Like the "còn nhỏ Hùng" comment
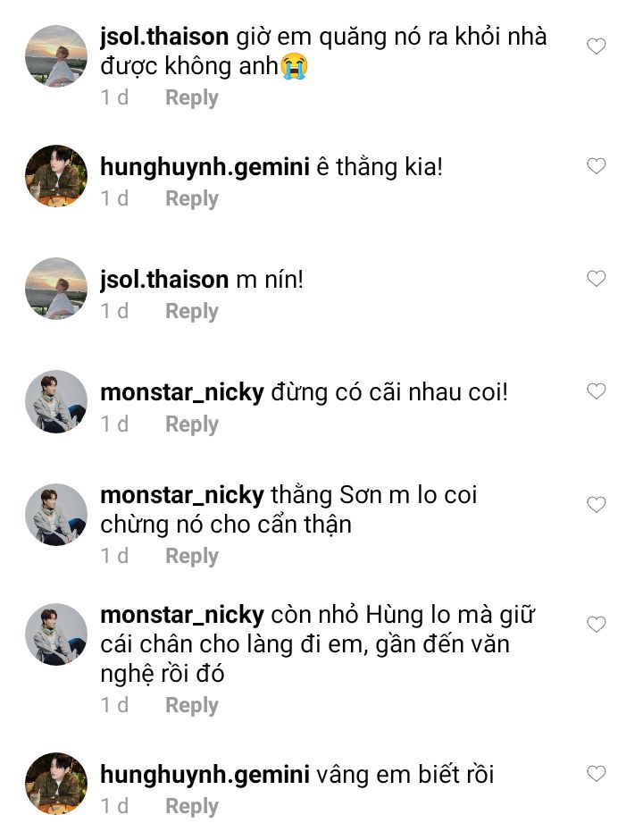Viewport: 643px width, 840px height. coord(596,625)
